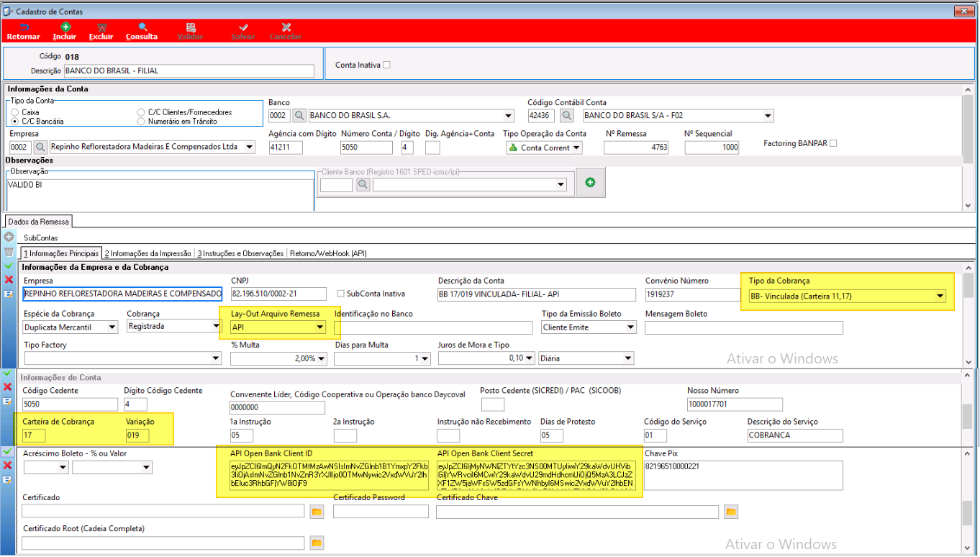This screenshot has width=980, height=557.
Task: Open the Diária juros type dropdown
Action: point(628,358)
